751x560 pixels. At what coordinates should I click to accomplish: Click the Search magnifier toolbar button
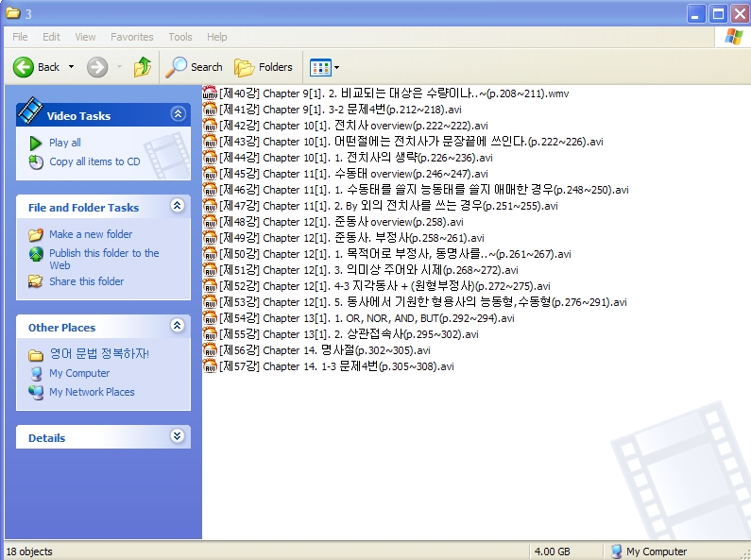click(x=194, y=67)
